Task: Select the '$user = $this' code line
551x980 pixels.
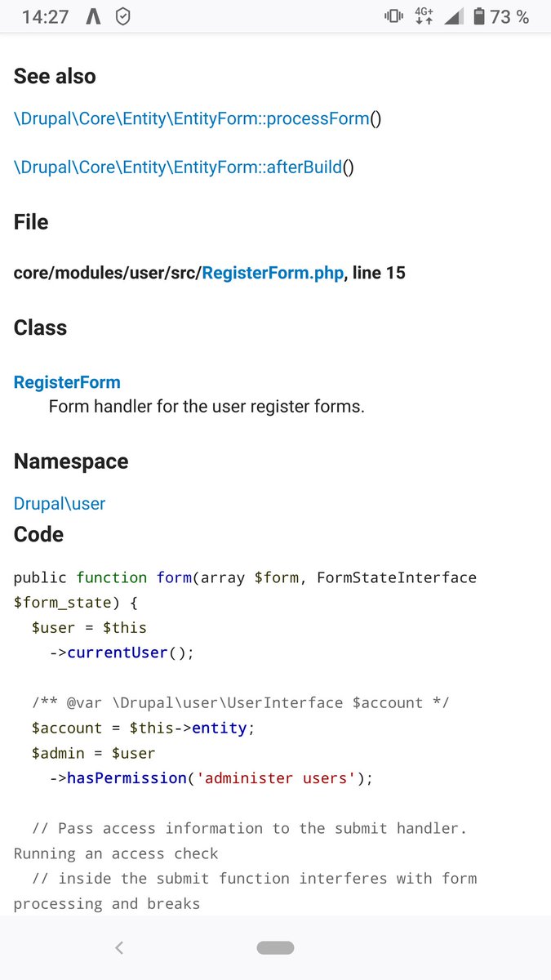Action: click(x=89, y=628)
